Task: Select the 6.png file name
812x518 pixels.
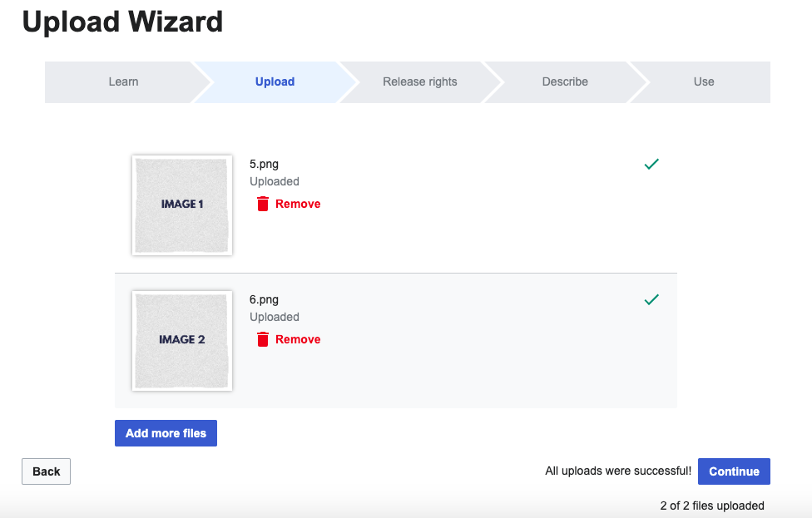Action: pyautogui.click(x=264, y=299)
